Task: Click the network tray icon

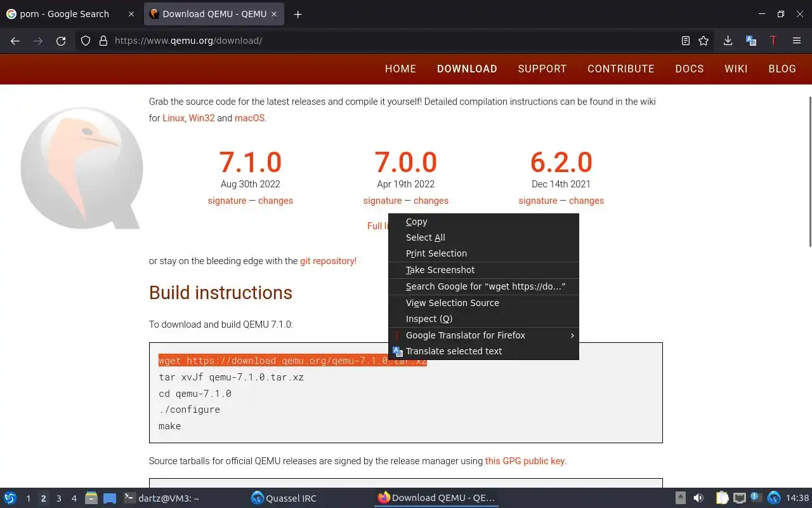Action: (739, 498)
